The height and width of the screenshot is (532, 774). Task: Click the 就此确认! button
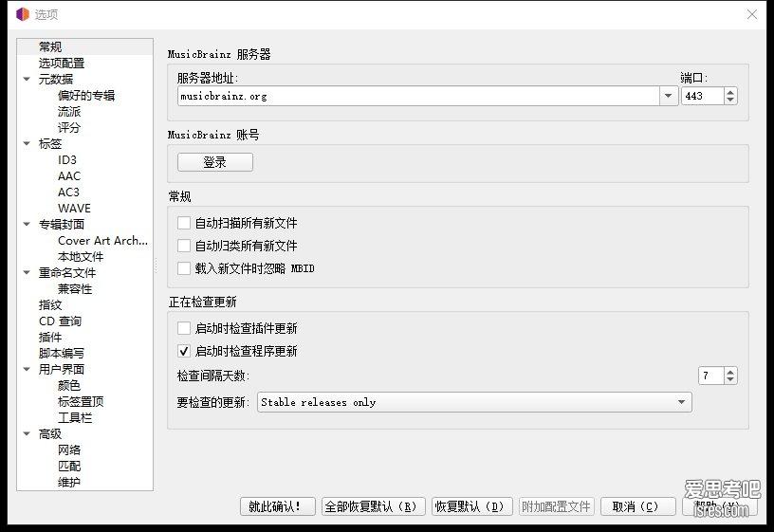coord(277,506)
